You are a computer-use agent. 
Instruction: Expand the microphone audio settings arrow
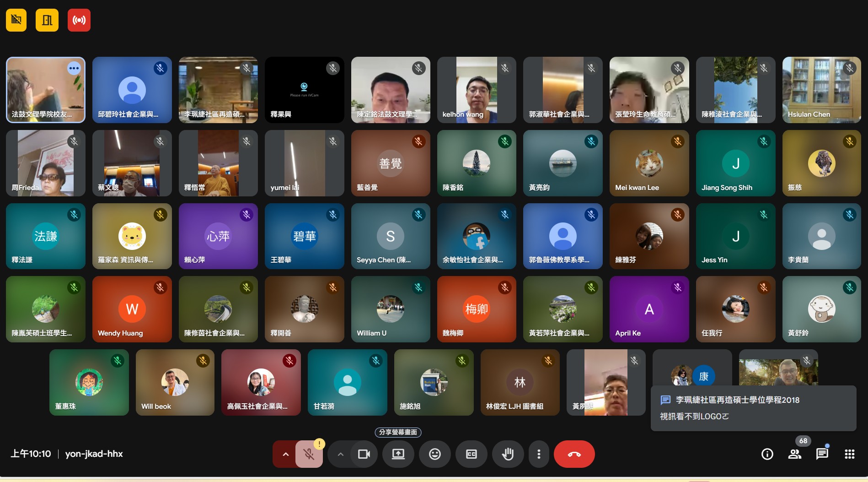(x=285, y=454)
